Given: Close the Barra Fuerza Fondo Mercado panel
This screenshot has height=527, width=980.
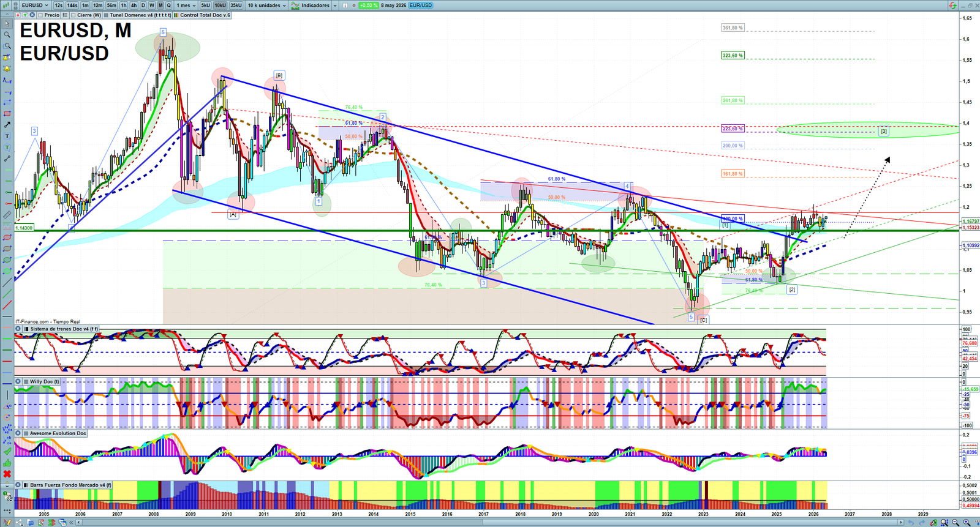Looking at the screenshot, I should pos(18,485).
